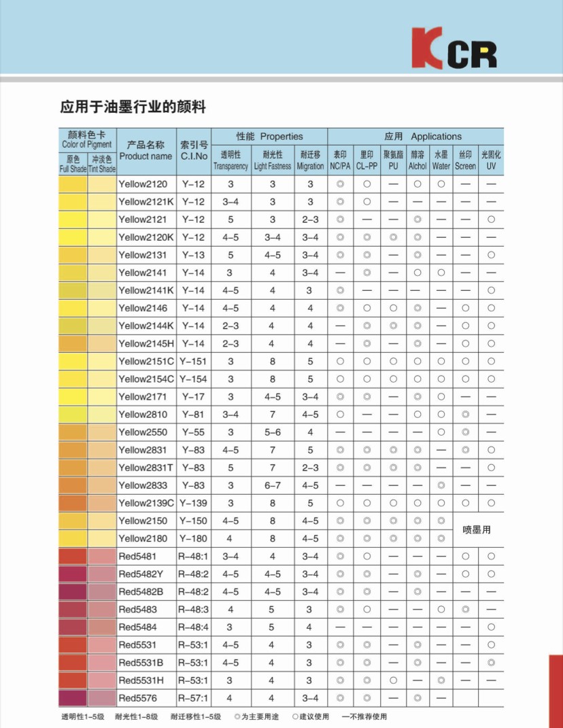Click the Red5483 Screen double-circle symbol
Image resolution: width=563 pixels, height=728 pixels.
click(465, 608)
